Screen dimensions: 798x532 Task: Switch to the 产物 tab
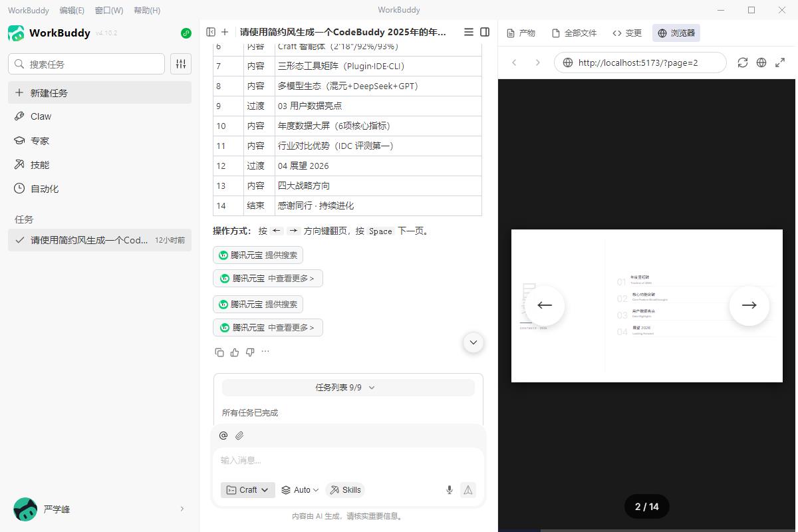coord(521,33)
